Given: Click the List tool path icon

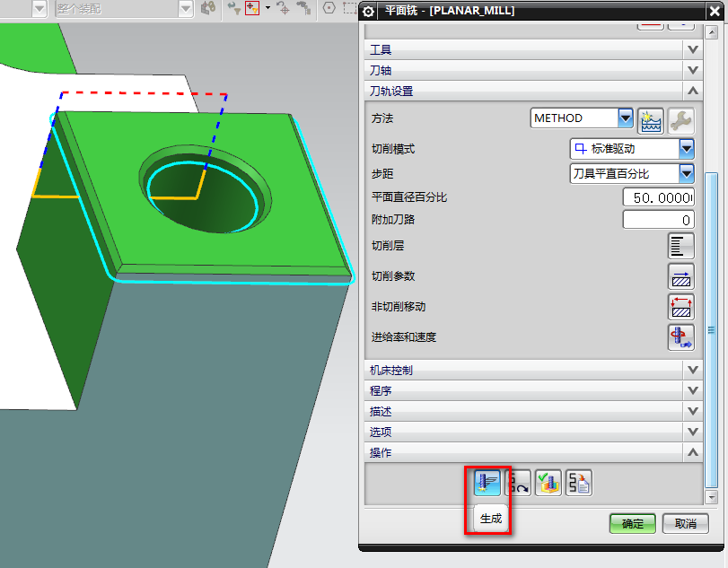Looking at the screenshot, I should coord(579,483).
